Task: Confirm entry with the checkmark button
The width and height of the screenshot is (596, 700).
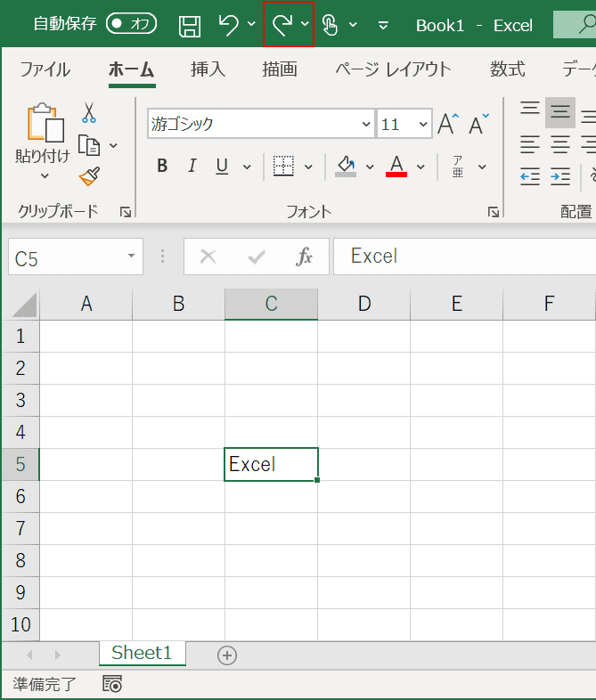Action: tap(257, 256)
